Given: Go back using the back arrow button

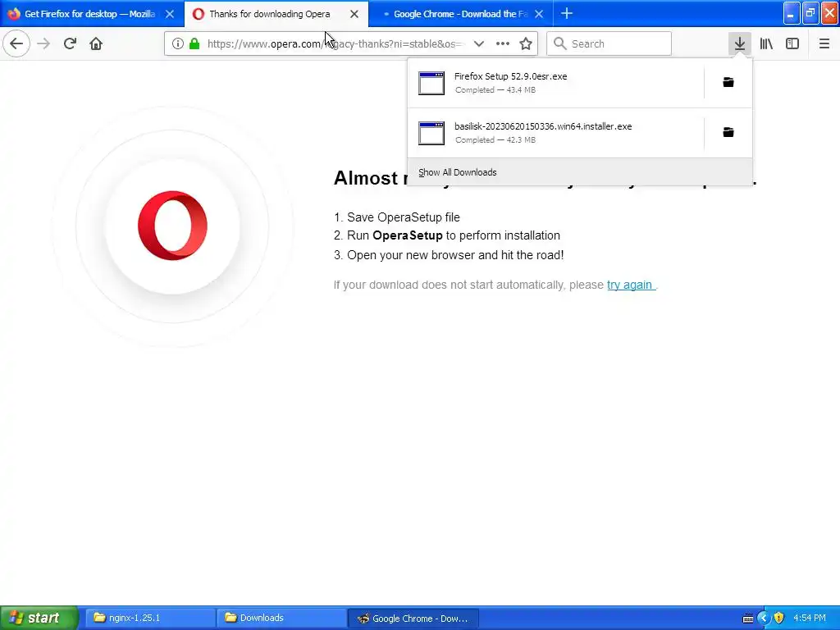Looking at the screenshot, I should pos(16,43).
